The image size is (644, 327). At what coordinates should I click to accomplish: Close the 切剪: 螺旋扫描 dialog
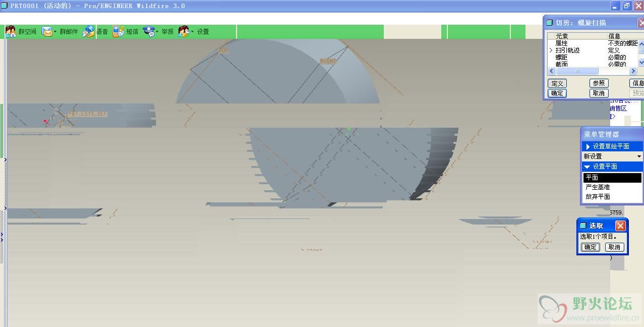pyautogui.click(x=641, y=23)
